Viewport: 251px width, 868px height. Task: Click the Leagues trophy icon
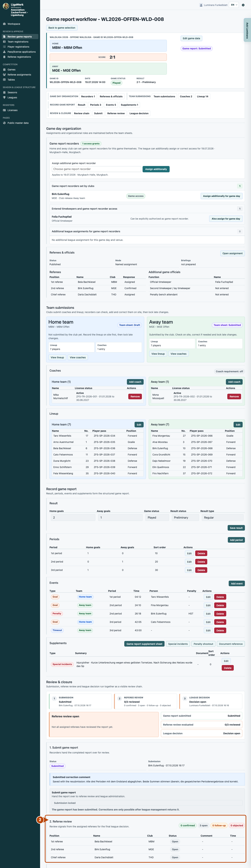tap(4, 97)
